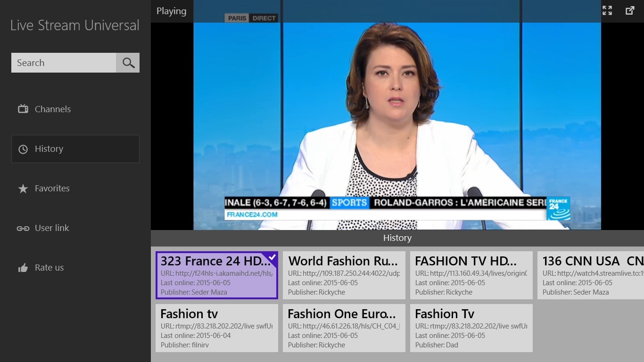Select Fashion tv tile published by filnirv
Image resolution: width=644 pixels, height=362 pixels.
coord(217,328)
